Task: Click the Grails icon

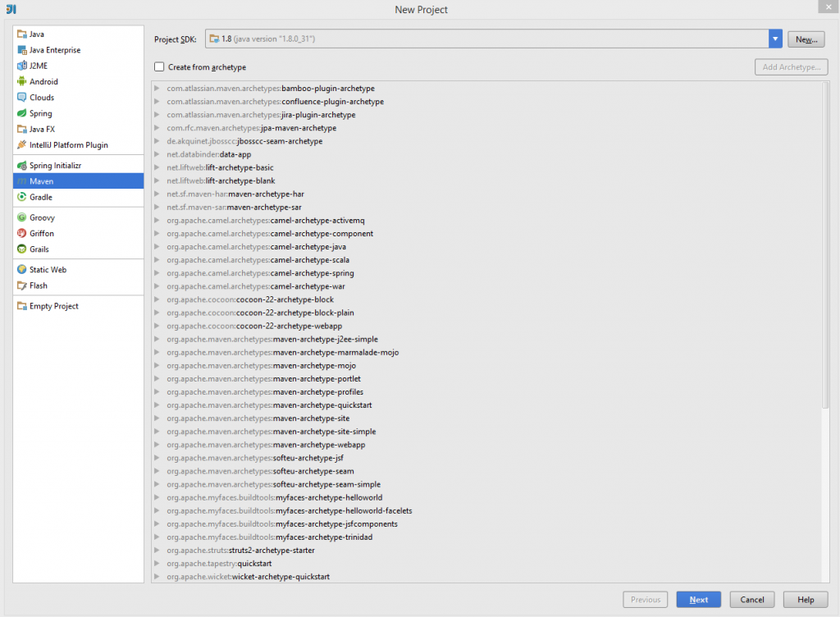Action: tap(22, 249)
